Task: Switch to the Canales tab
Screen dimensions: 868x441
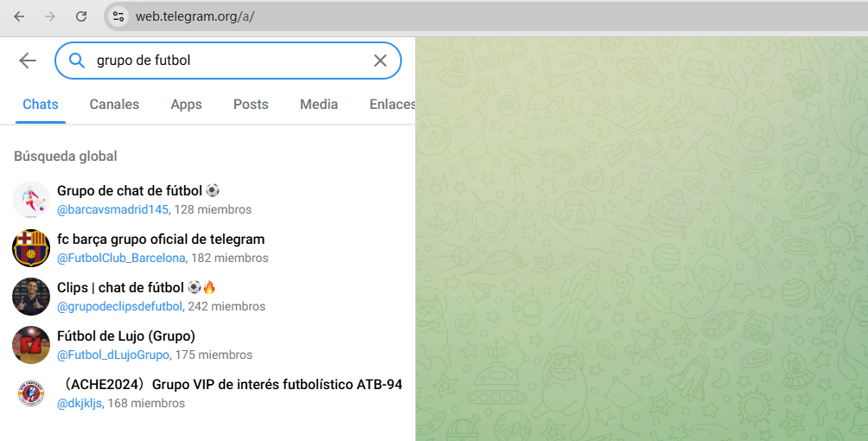Action: coord(115,104)
